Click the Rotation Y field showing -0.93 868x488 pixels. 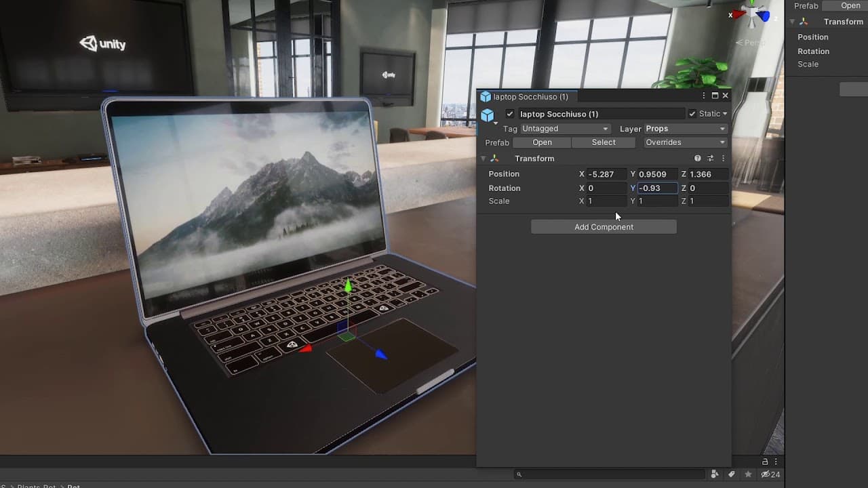coord(657,188)
